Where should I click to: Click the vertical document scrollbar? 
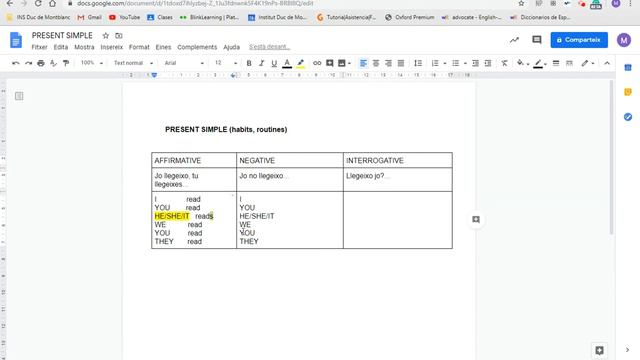pos(611,158)
